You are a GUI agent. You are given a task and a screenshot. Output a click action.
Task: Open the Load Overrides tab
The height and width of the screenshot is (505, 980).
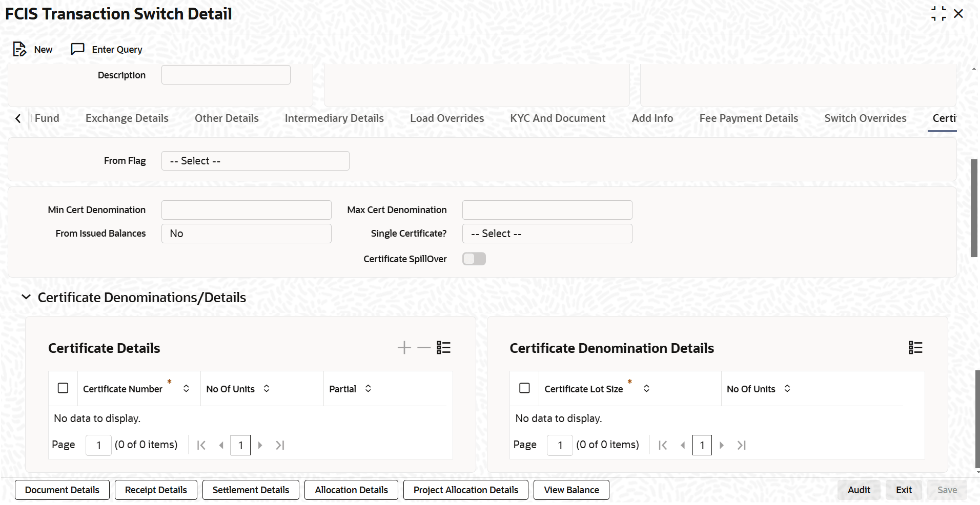(x=447, y=118)
